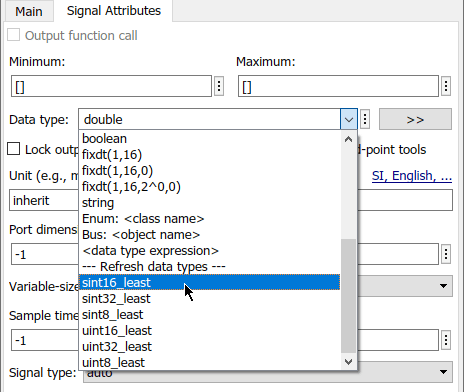Click the Port dimensions three-dot button
The height and width of the screenshot is (392, 464).
coord(446,254)
